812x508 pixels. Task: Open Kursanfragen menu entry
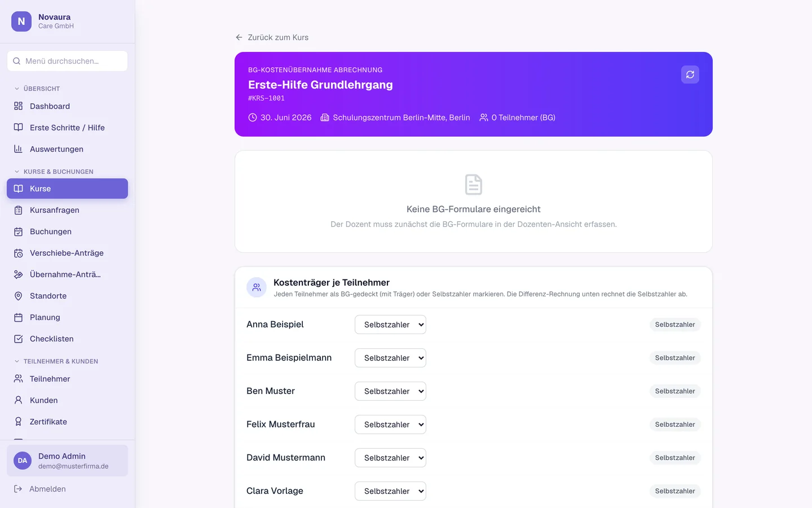(67, 210)
